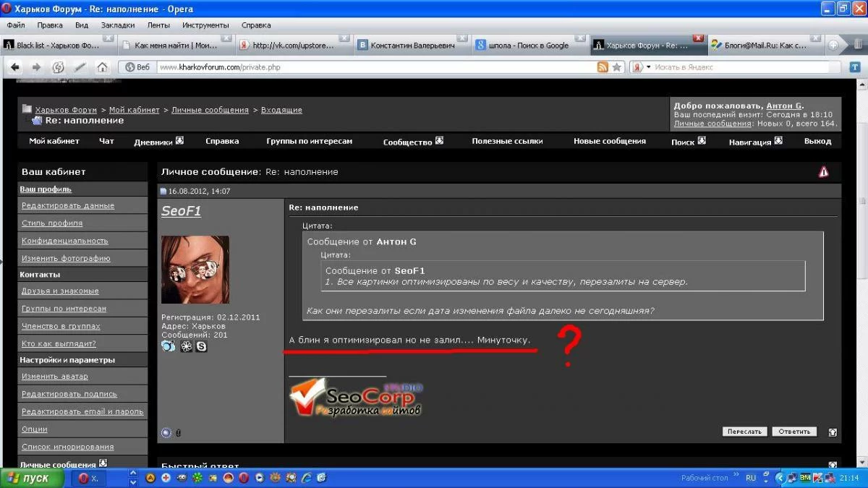
Task: Click the user online status icon below the avatar
Action: coord(166,432)
